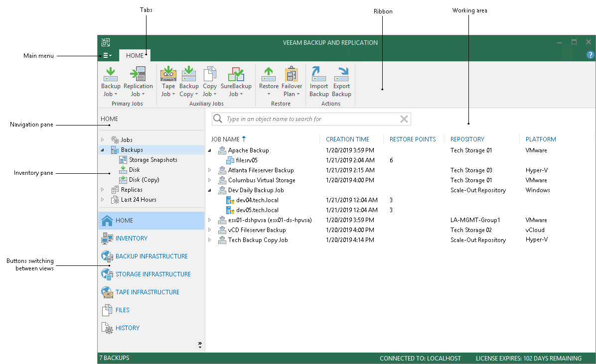Expand the Replicas tree node
This screenshot has width=596, height=364.
102,189
